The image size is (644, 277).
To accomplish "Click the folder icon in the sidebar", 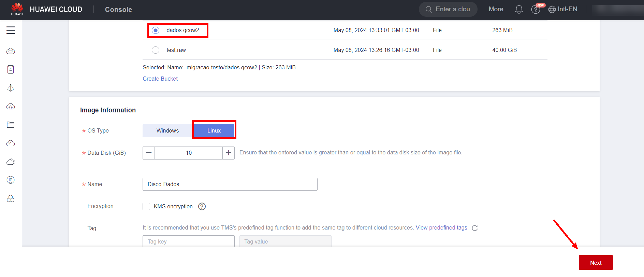I will click(11, 125).
